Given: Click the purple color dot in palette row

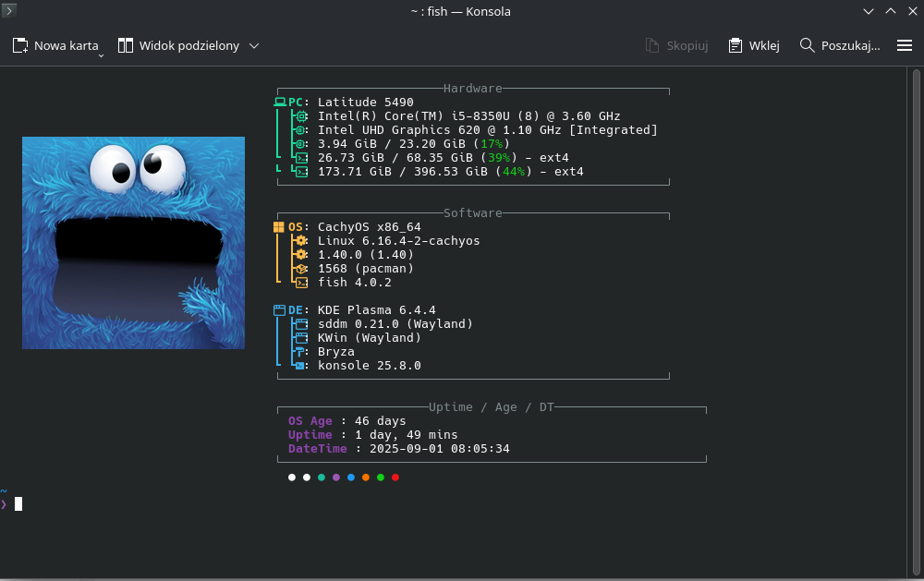Looking at the screenshot, I should [x=336, y=478].
